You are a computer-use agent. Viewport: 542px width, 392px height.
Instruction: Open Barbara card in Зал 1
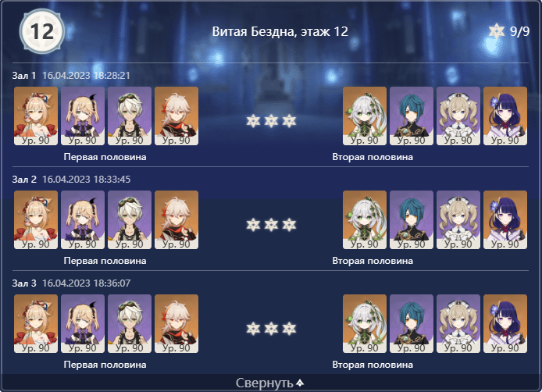(x=458, y=116)
